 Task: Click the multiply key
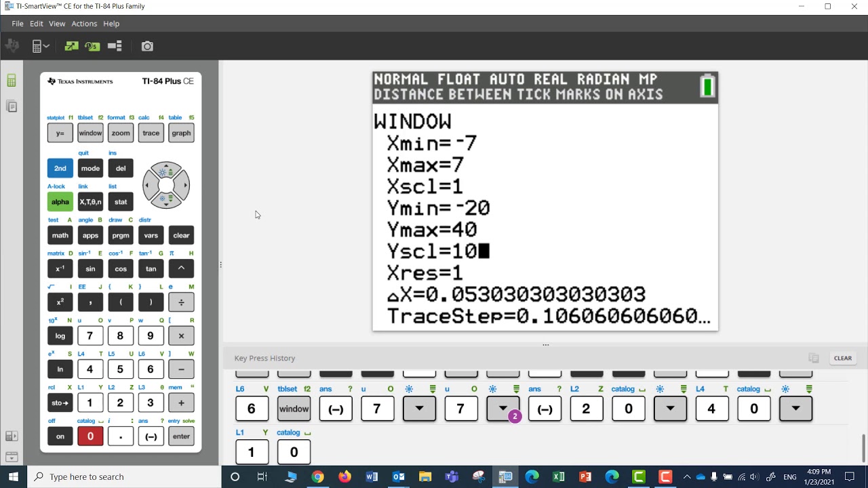pos(181,335)
